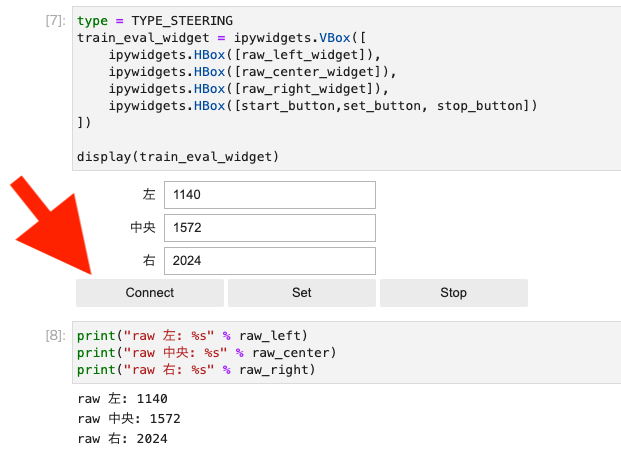Focus the 左 input field showing 1140
The width and height of the screenshot is (621, 454).
(270, 195)
